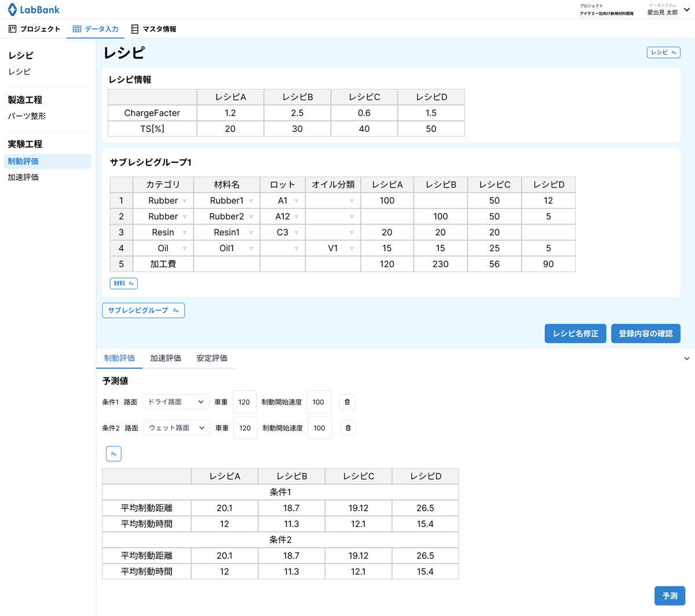
Task: Open the Oil1 material name dropdown
Action: click(251, 248)
